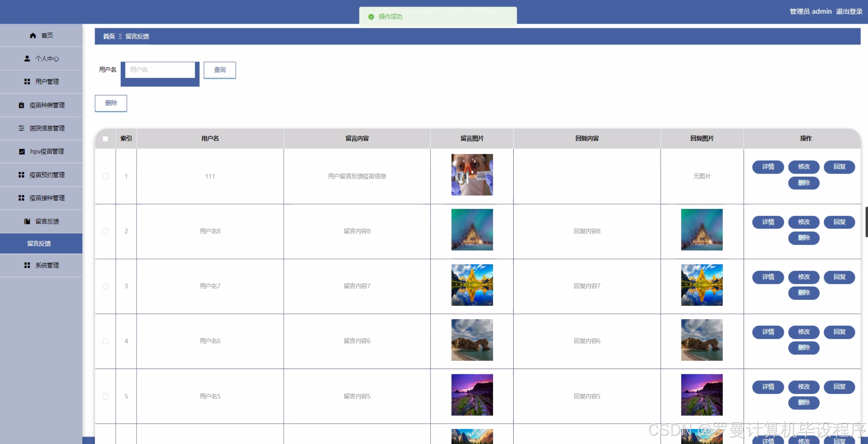Check the checkbox for row 1
This screenshot has height=444, width=868.
pos(105,176)
